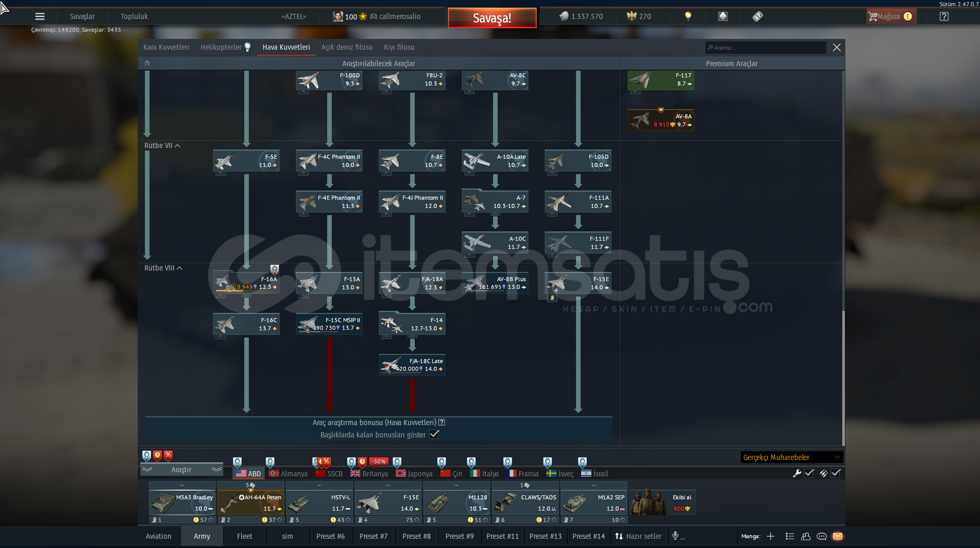
Task: Click the Ekibi al crew button
Action: (662, 502)
